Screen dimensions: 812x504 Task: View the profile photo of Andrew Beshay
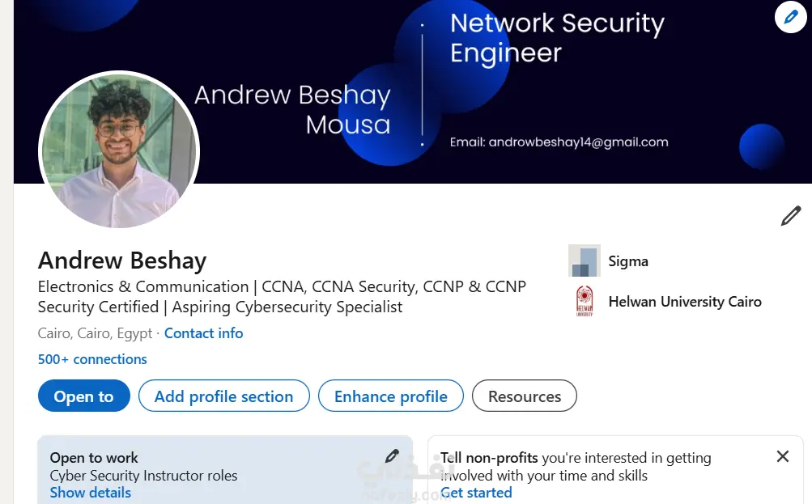pos(118,151)
